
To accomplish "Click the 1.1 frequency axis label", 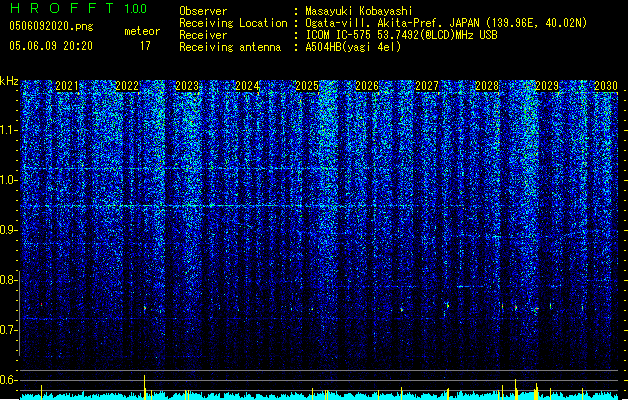I will (9, 130).
